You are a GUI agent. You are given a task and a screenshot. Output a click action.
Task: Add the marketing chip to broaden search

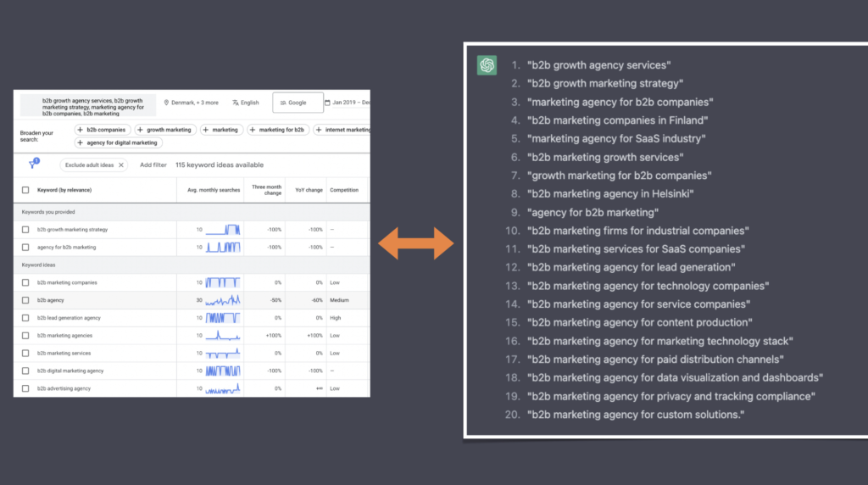point(220,130)
